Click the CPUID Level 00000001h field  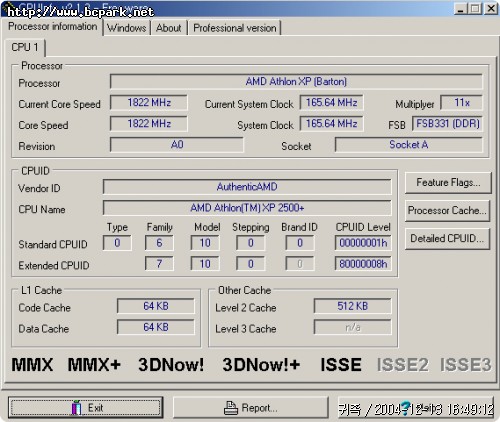(x=363, y=243)
